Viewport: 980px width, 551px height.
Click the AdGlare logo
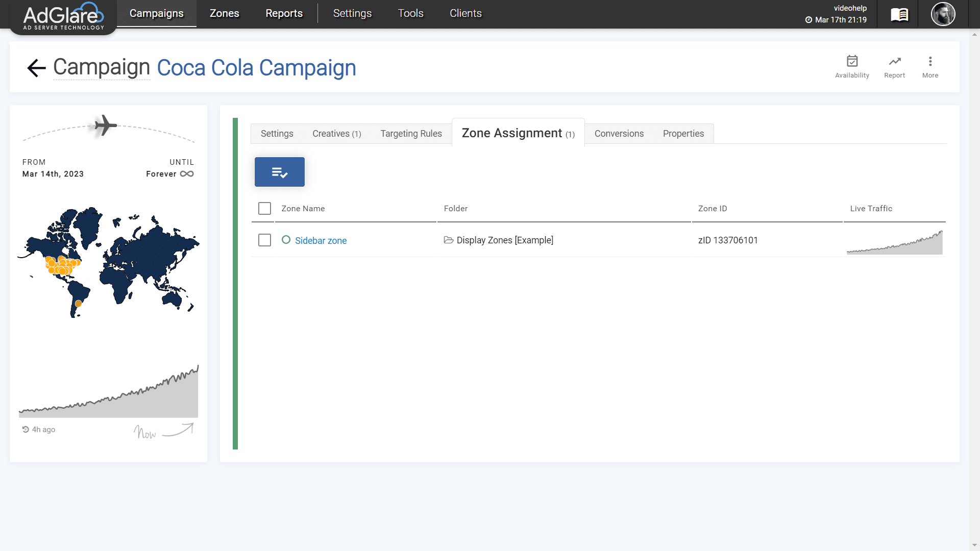[63, 16]
